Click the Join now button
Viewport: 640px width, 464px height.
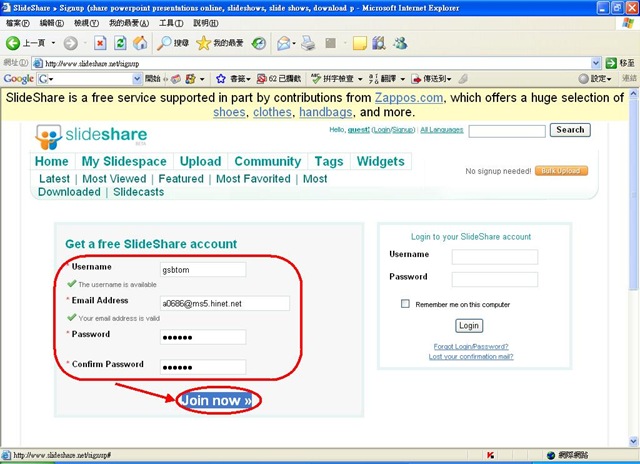click(x=216, y=400)
